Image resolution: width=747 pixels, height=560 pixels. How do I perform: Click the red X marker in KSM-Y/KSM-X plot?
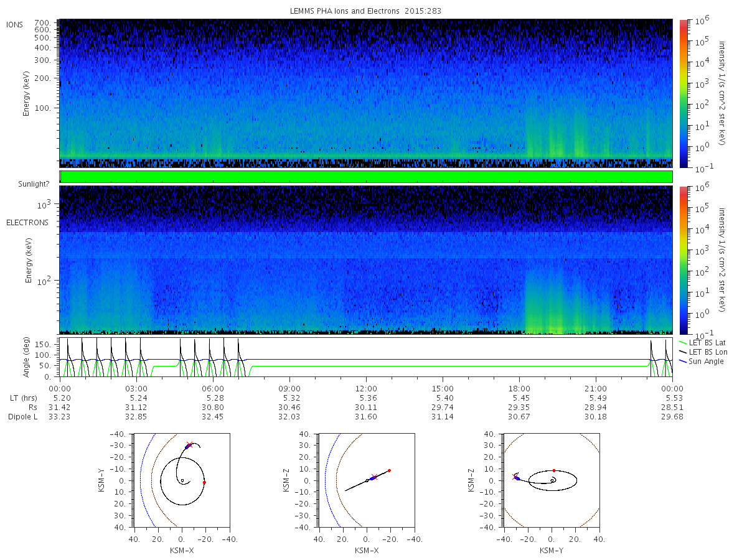189,445
